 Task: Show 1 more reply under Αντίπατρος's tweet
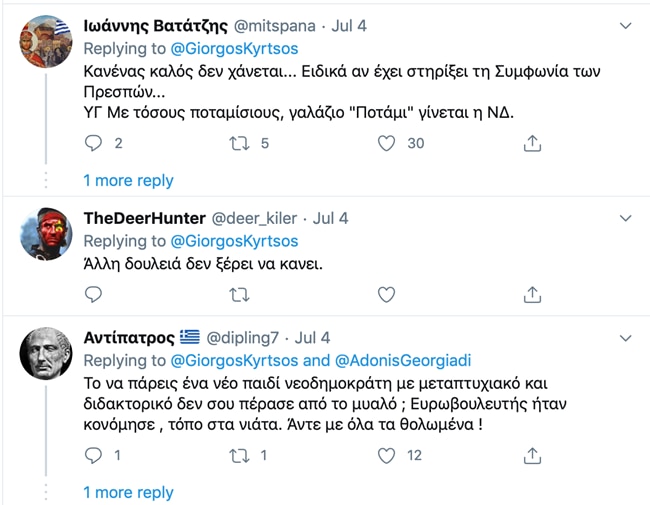[128, 492]
